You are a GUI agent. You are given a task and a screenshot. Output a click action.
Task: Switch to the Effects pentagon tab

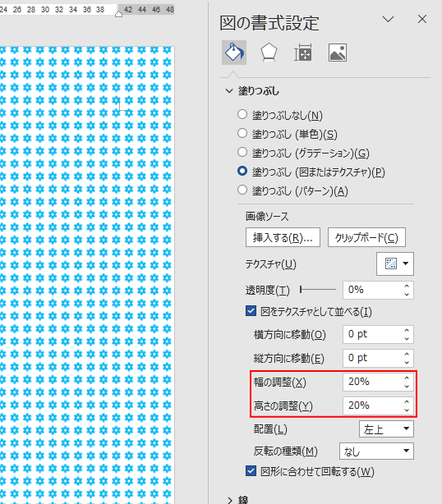[x=269, y=53]
